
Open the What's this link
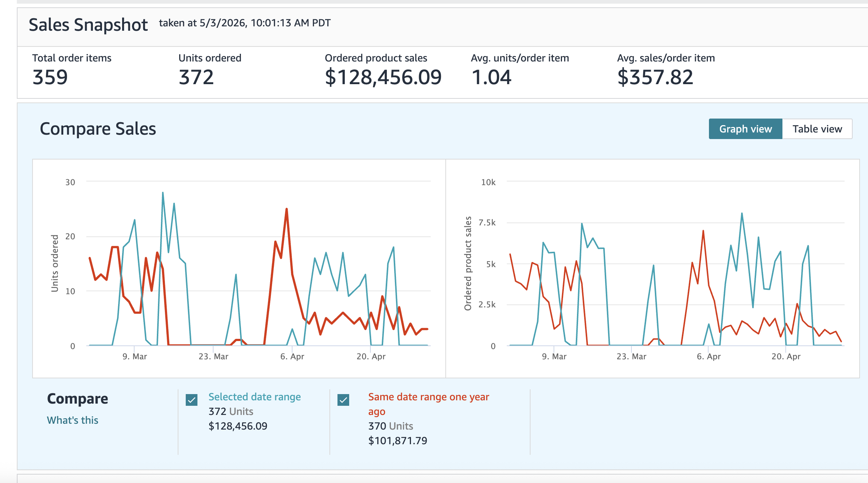pos(72,420)
